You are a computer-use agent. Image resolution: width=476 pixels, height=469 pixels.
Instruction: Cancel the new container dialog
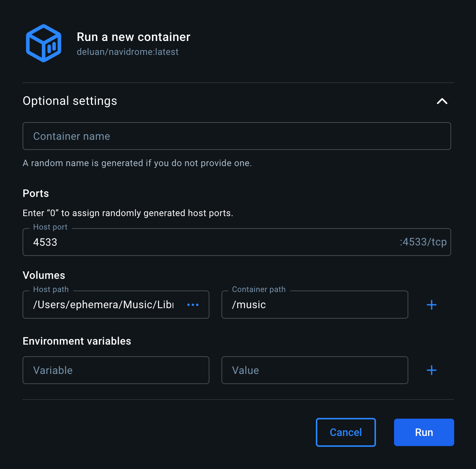(x=346, y=432)
